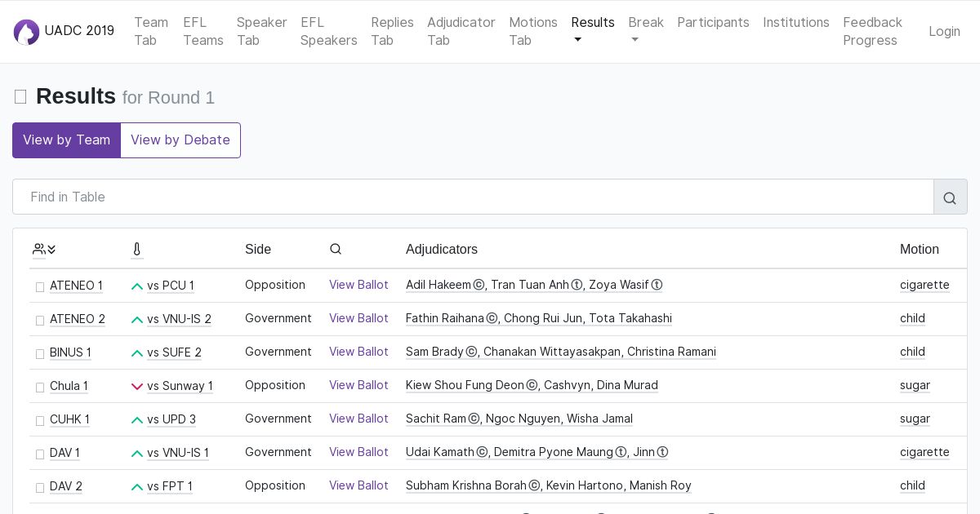Focus the Find in Table search field
This screenshot has width=980, height=514.
(473, 197)
